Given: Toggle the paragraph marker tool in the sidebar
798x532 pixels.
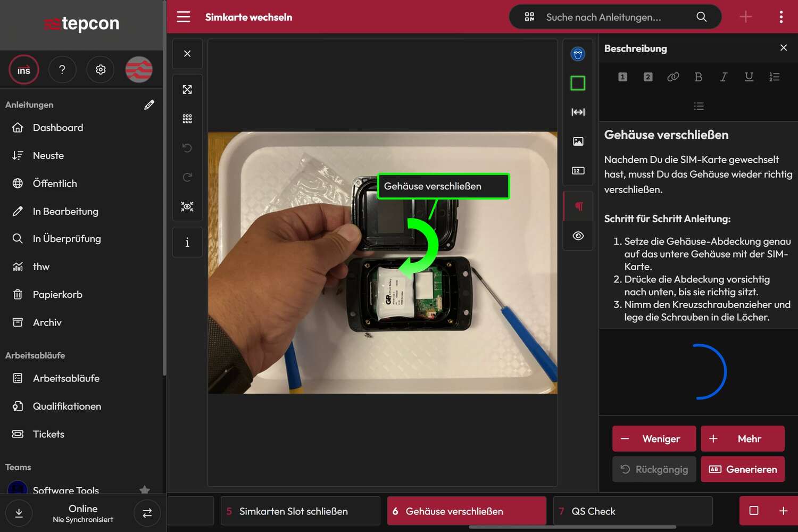Looking at the screenshot, I should coord(578,206).
